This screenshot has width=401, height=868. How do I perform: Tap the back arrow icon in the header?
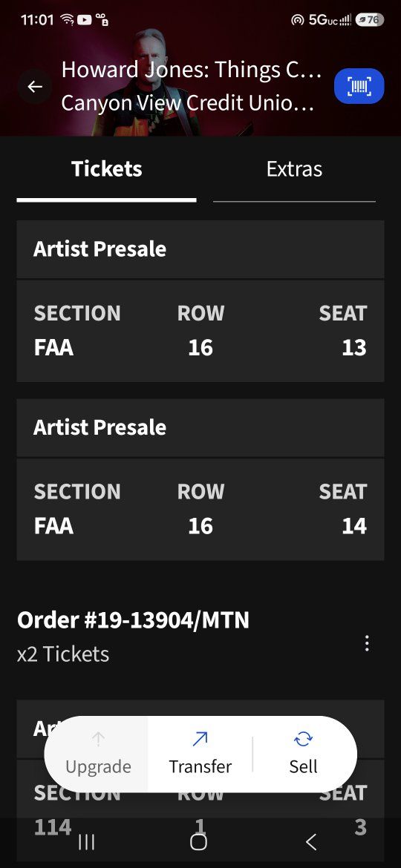click(x=35, y=86)
